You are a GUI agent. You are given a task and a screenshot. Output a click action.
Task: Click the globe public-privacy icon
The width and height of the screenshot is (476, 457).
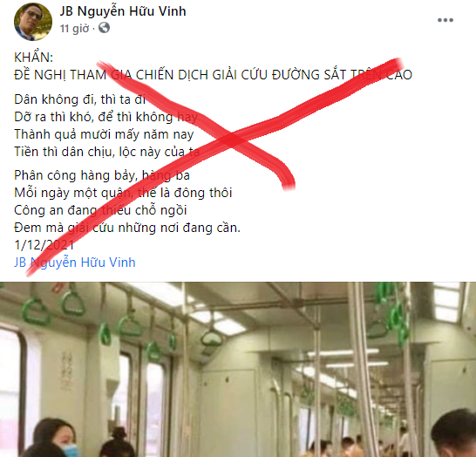pyautogui.click(x=104, y=28)
